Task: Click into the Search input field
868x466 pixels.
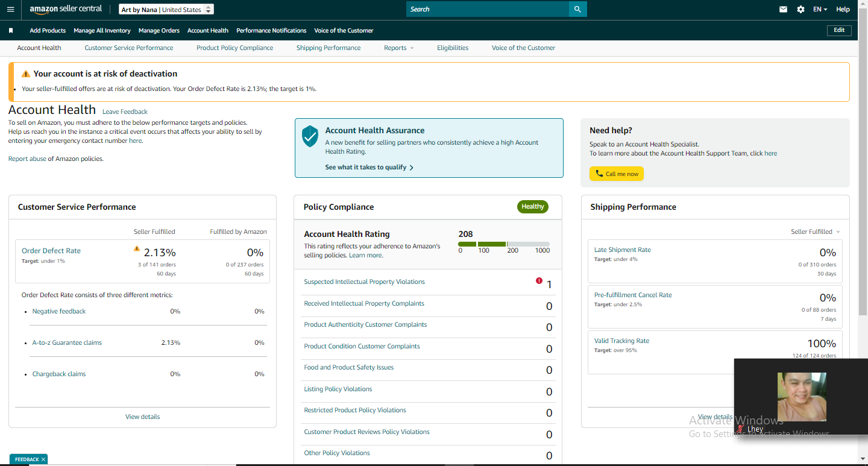Action: 488,9
